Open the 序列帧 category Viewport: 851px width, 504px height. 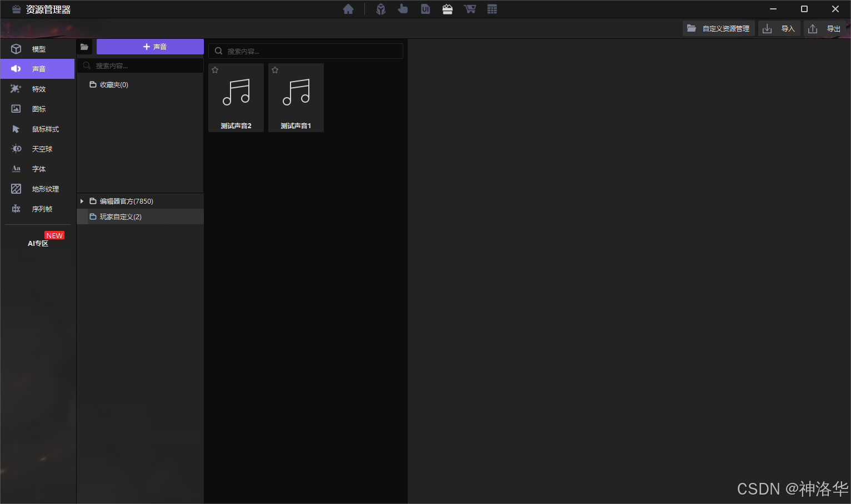tap(37, 209)
